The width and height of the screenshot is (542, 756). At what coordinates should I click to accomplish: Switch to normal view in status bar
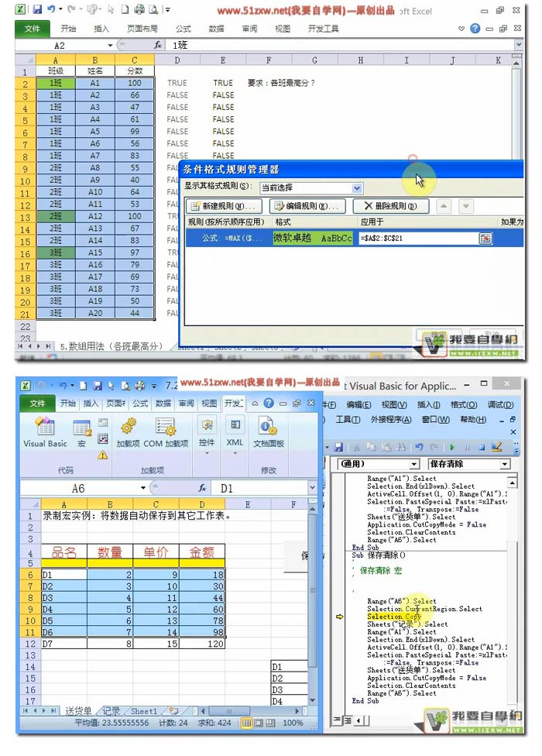click(247, 723)
